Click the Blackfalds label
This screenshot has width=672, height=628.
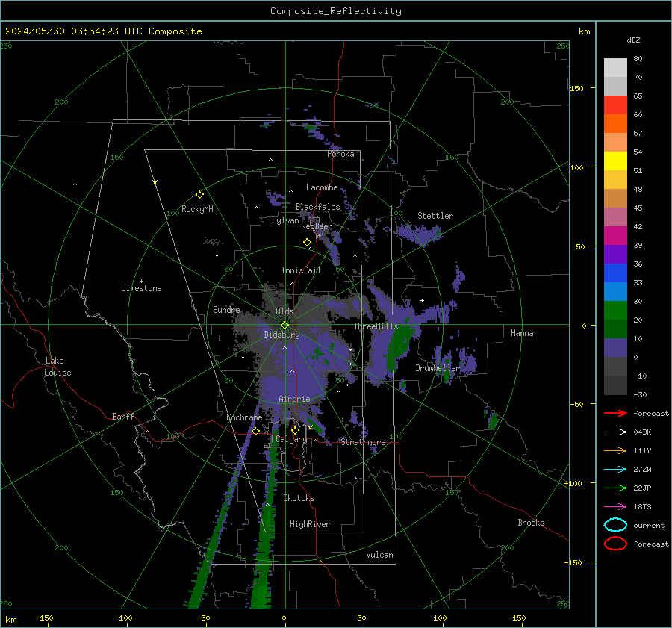point(317,207)
